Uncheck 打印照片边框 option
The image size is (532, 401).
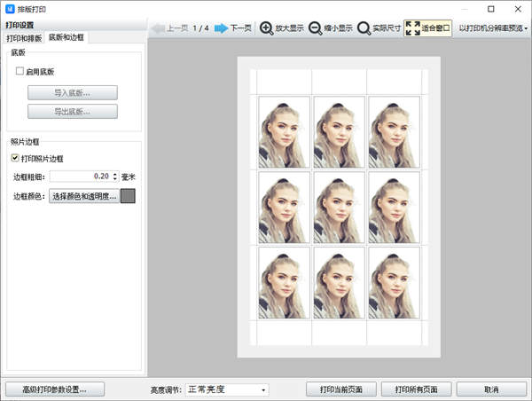pyautogui.click(x=15, y=158)
